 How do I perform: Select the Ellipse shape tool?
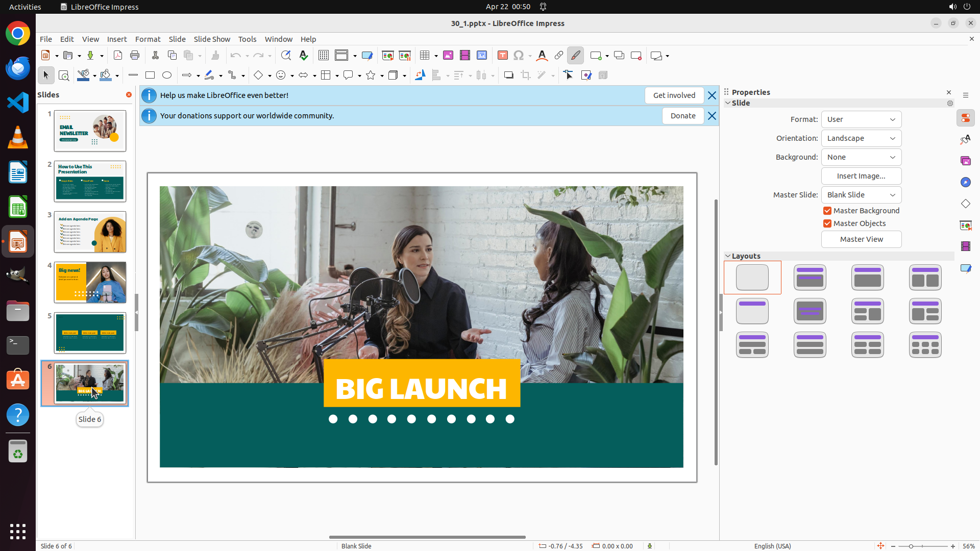pyautogui.click(x=167, y=76)
